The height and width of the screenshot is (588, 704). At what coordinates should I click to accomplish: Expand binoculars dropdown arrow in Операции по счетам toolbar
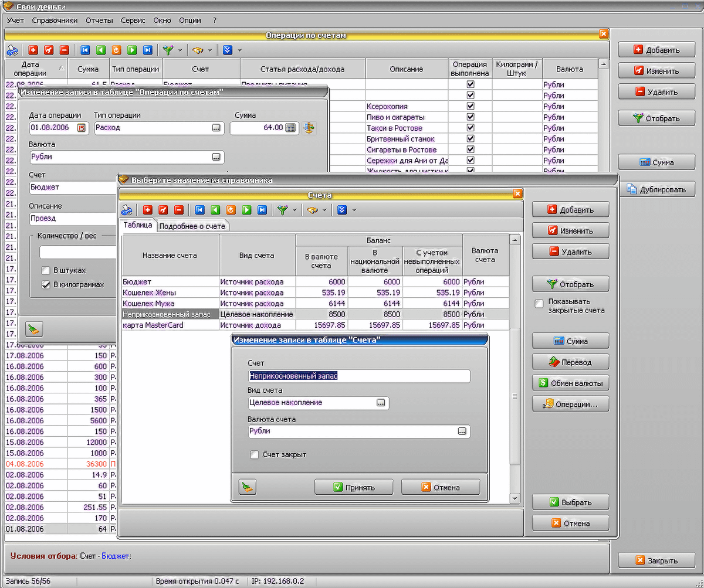[210, 50]
